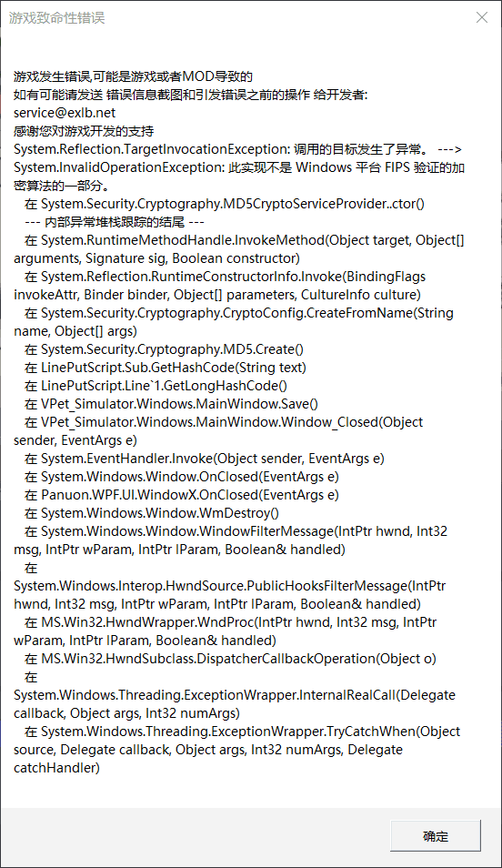Click the LinePutScript.Line`1.GetLongHashCode() line
The width and height of the screenshot is (502, 868).
click(x=156, y=386)
